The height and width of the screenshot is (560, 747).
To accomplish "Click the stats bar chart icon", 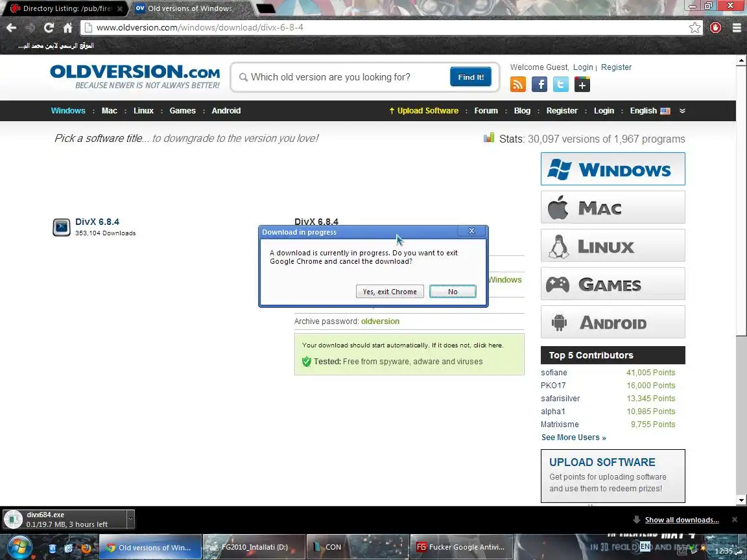I will pyautogui.click(x=489, y=138).
